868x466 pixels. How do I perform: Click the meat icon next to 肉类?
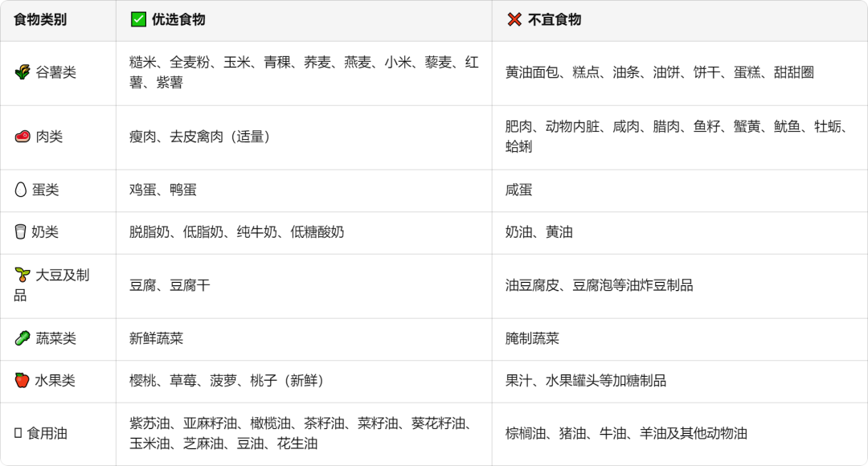[x=23, y=136]
